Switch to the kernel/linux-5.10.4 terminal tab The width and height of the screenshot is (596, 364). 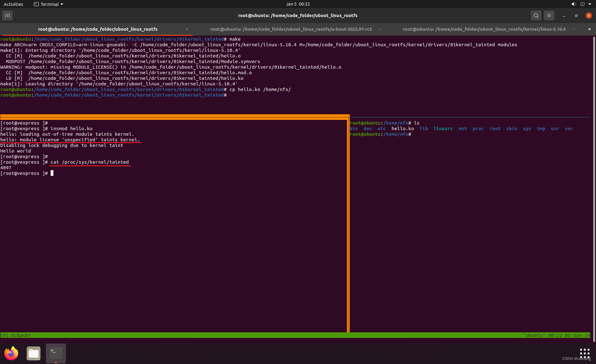484,29
